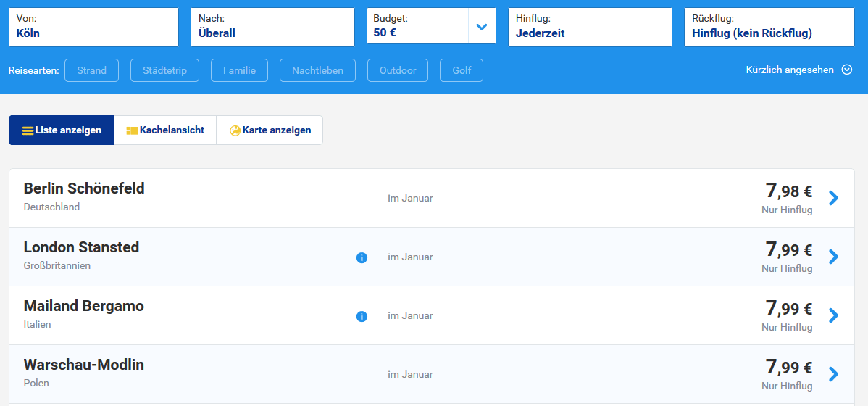The width and height of the screenshot is (868, 406).
Task: Expand Kürzlich angesehen chevron icon
Action: pyautogui.click(x=846, y=70)
